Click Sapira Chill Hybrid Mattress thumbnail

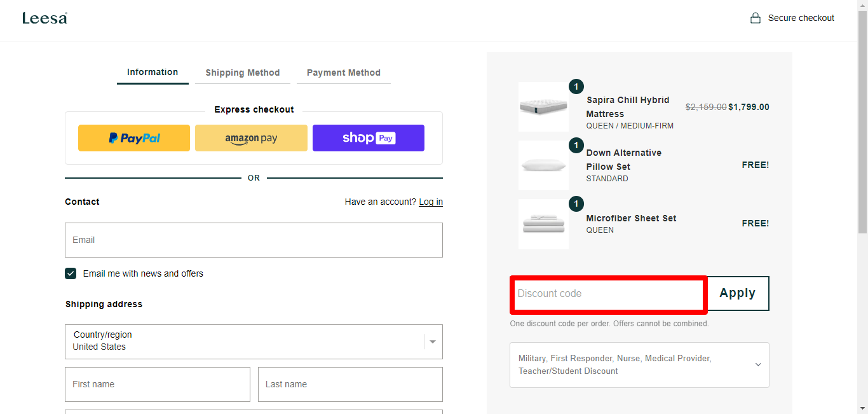(543, 107)
